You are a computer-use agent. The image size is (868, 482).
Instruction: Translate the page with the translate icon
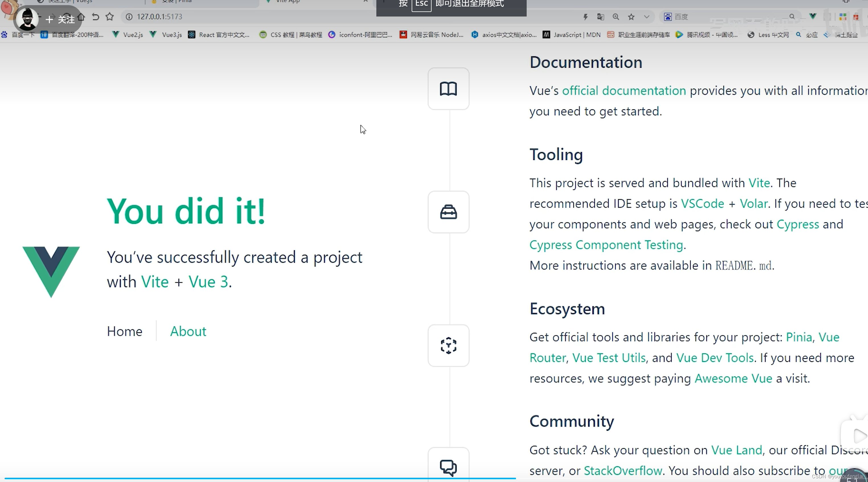600,17
